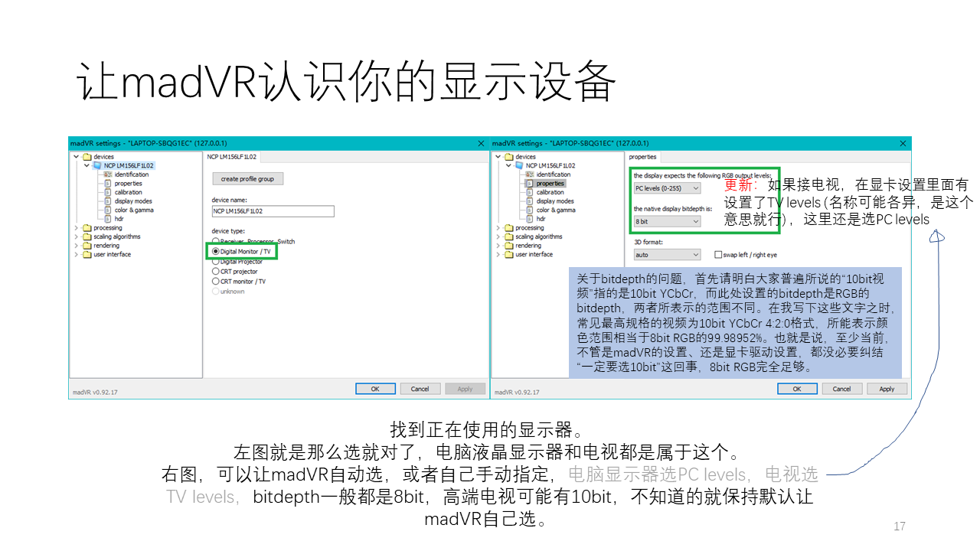Confirm with OK in the left window
The width and height of the screenshot is (980, 551).
click(x=375, y=389)
